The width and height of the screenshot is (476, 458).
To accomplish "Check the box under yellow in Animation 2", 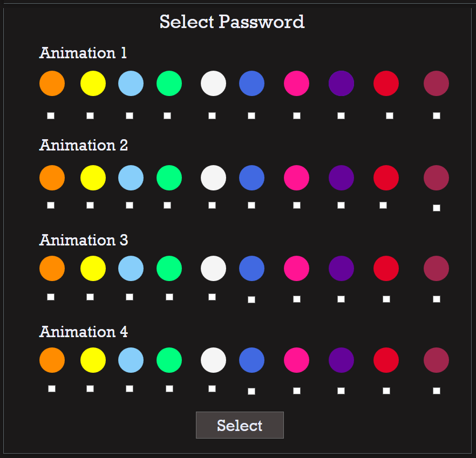I will 90,205.
